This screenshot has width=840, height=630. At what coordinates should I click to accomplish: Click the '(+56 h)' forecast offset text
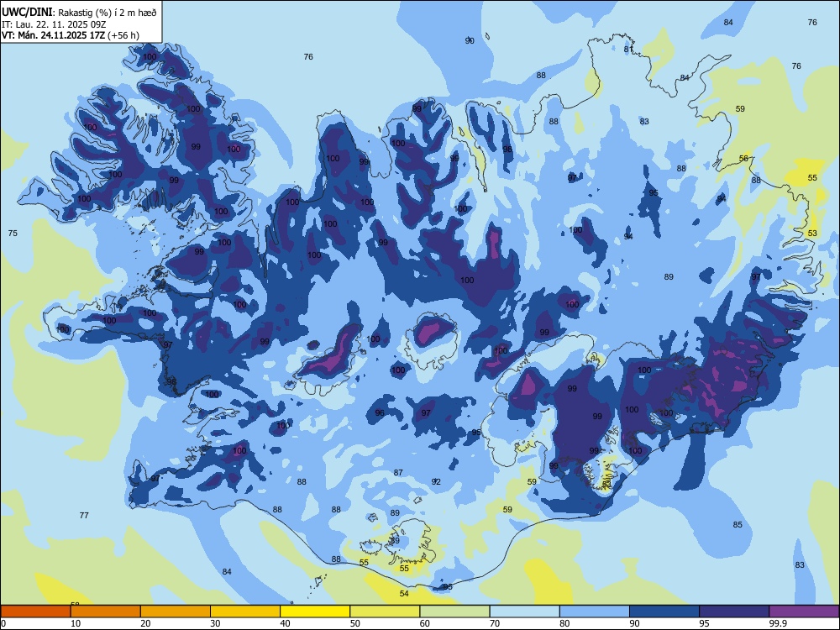123,35
